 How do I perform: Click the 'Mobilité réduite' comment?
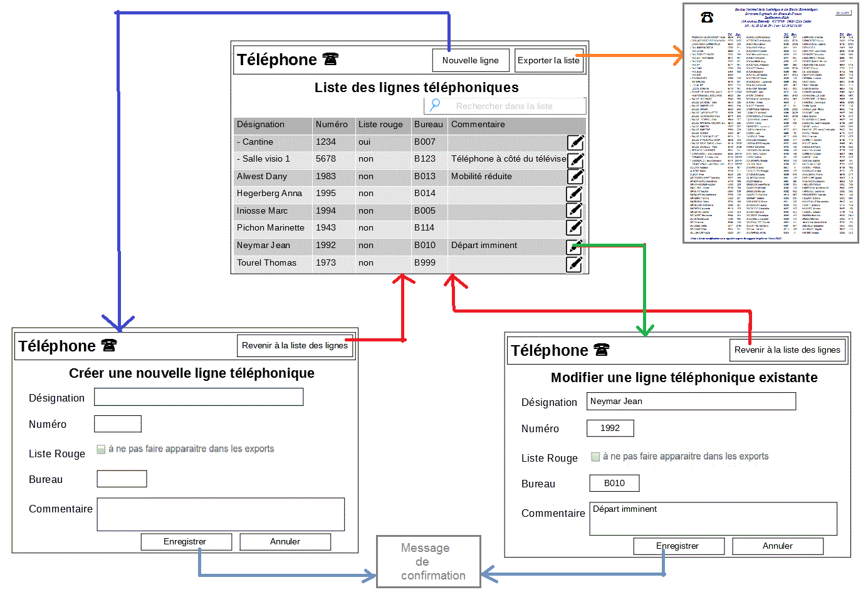[481, 176]
